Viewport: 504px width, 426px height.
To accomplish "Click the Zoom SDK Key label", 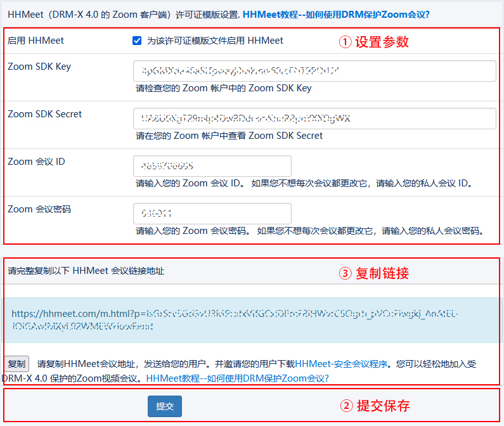I will 39,67.
